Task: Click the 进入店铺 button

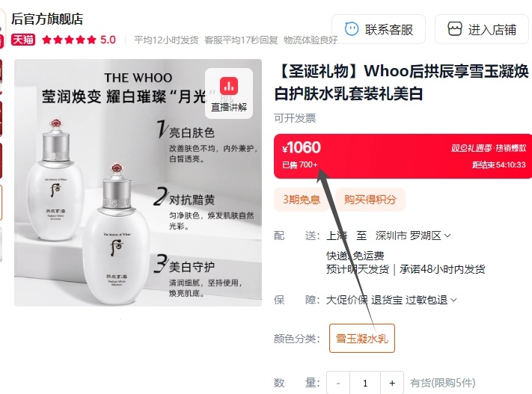Action: tap(482, 29)
